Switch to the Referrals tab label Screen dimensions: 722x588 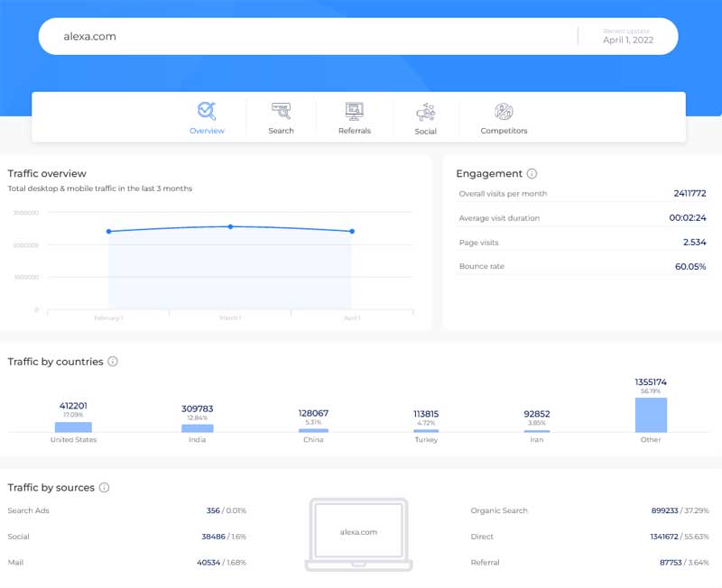pyautogui.click(x=355, y=131)
